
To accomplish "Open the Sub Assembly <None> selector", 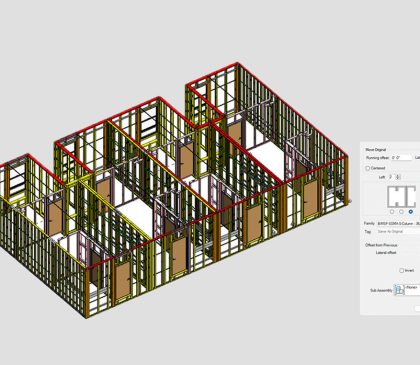I will 412,290.
